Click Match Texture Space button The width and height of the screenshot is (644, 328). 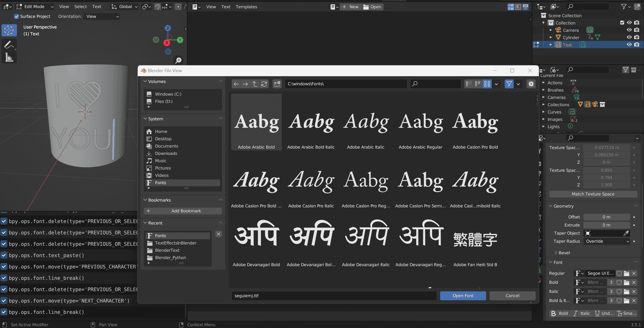(593, 194)
